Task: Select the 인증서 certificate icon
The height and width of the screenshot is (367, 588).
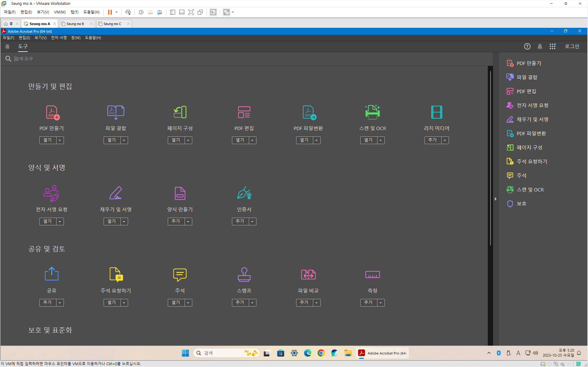Action: click(244, 193)
